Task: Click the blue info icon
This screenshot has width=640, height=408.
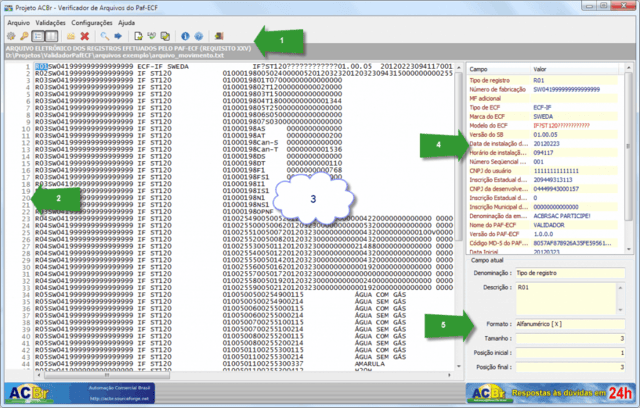Action: [x=185, y=36]
